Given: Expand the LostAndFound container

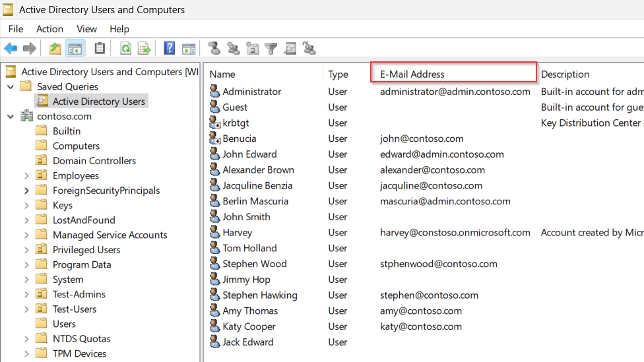Looking at the screenshot, I should [x=26, y=220].
